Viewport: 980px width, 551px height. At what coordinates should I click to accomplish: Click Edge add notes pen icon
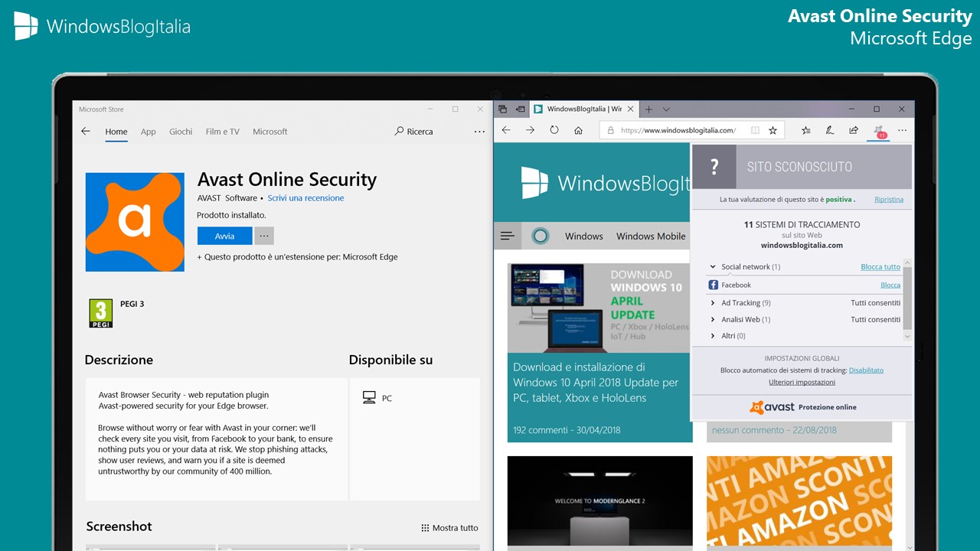pos(829,131)
